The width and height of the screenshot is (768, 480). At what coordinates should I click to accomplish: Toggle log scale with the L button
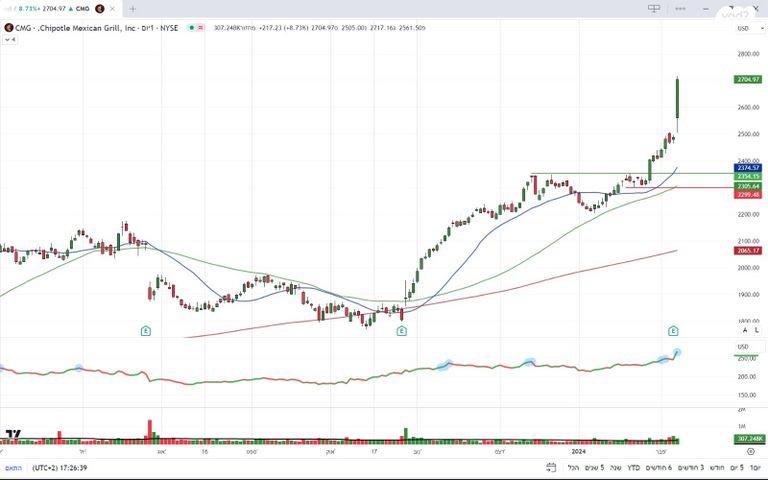pos(755,330)
